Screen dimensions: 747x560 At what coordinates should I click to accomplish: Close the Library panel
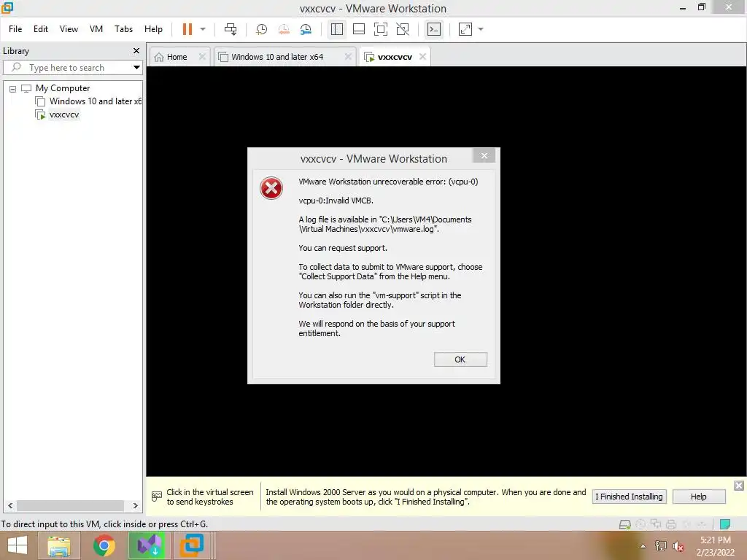[x=136, y=50]
